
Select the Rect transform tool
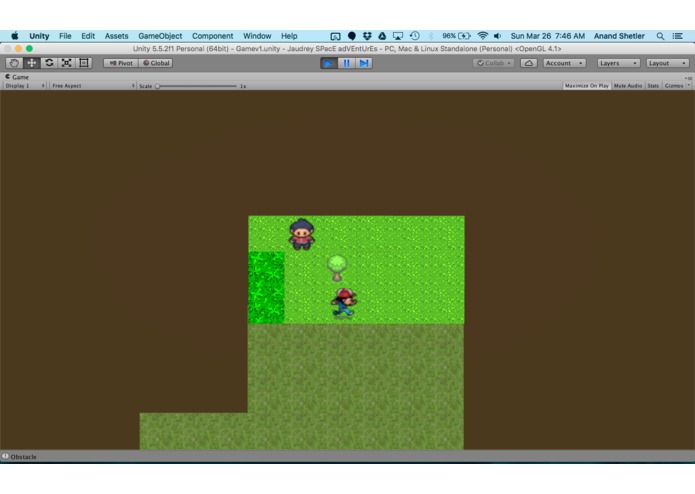[x=84, y=63]
